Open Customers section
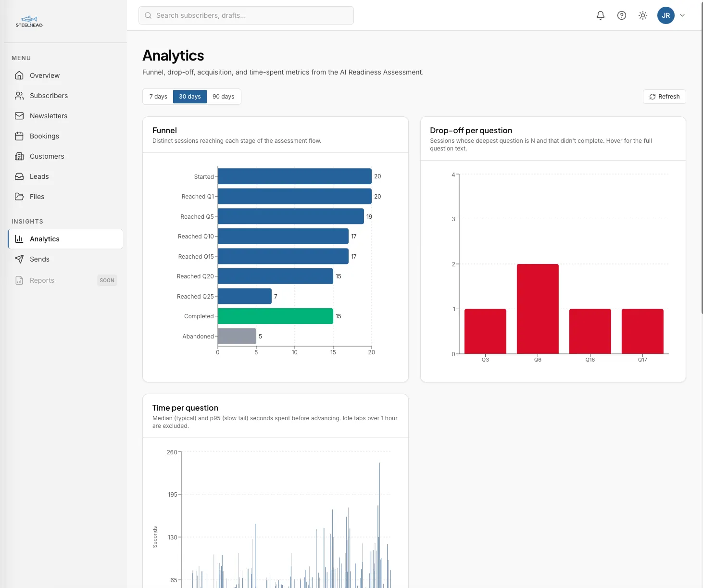 (65, 156)
